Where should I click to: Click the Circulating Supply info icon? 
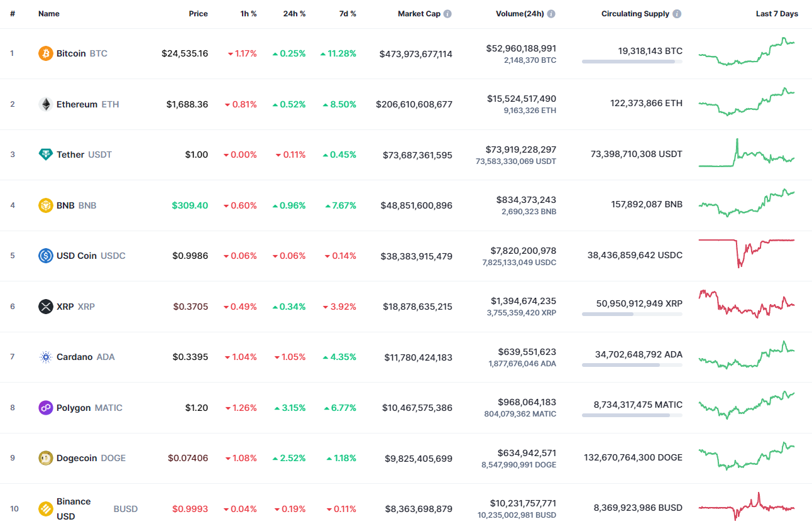click(678, 13)
